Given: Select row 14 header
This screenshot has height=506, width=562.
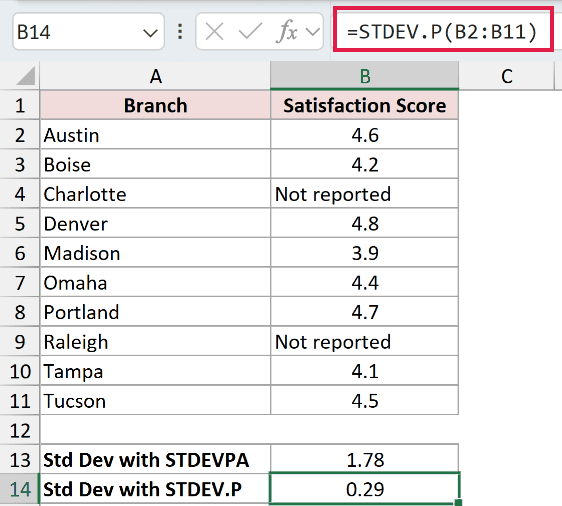Looking at the screenshot, I should point(20,489).
